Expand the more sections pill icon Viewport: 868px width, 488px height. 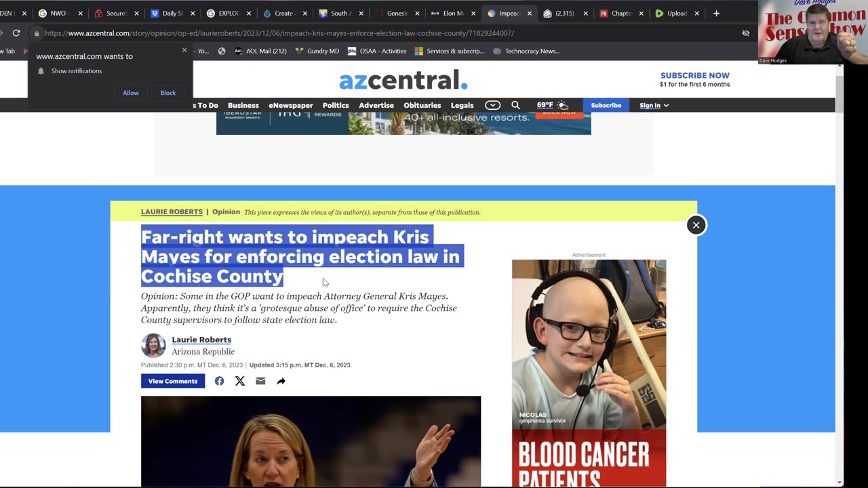pyautogui.click(x=493, y=105)
